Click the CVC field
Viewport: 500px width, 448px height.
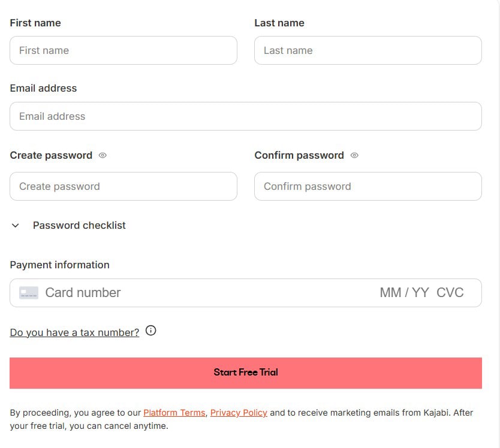(450, 293)
